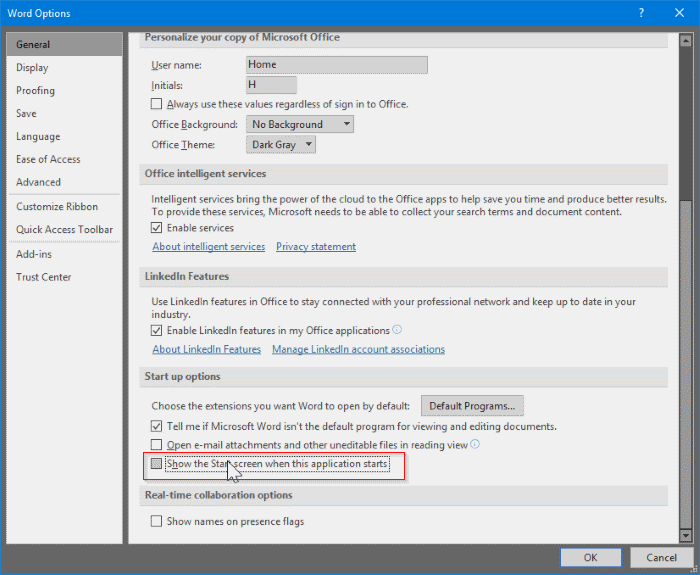The width and height of the screenshot is (700, 575).
Task: Toggle 'Tell me if Microsoft Word isn't default' checkbox
Action: click(156, 426)
